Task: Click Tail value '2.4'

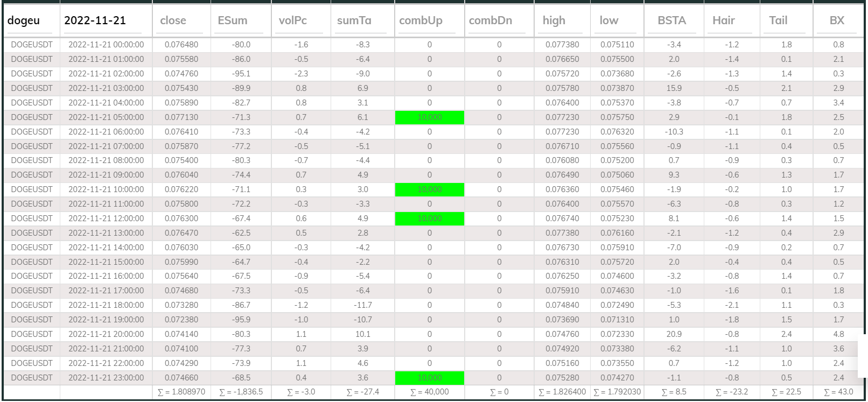Action: point(787,334)
